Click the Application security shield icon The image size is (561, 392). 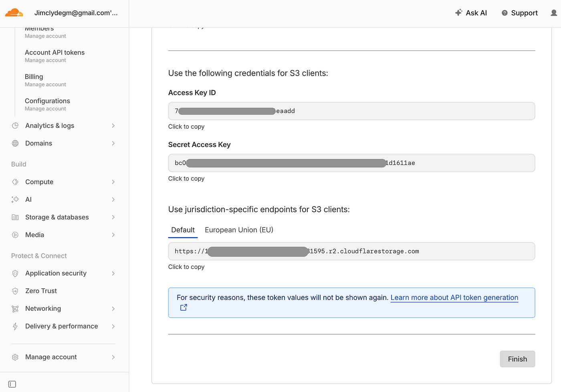point(15,273)
